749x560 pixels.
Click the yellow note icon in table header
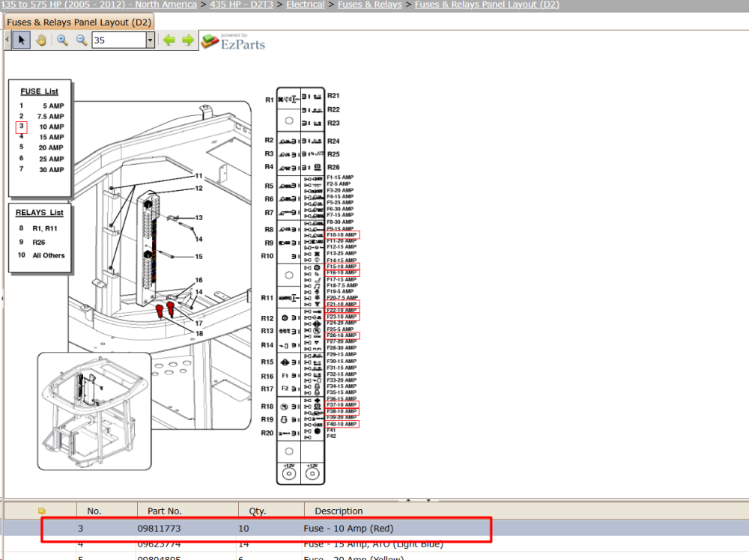[x=41, y=511]
